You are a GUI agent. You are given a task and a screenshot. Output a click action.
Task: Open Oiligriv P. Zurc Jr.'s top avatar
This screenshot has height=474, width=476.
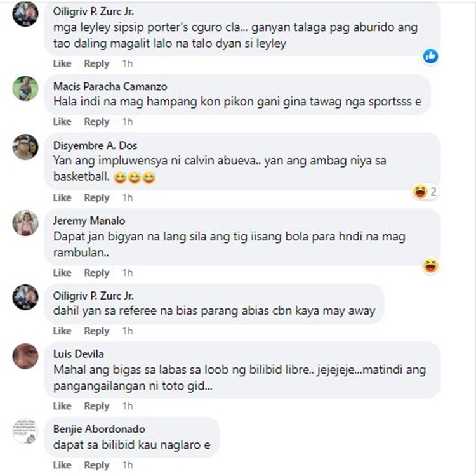(25, 13)
